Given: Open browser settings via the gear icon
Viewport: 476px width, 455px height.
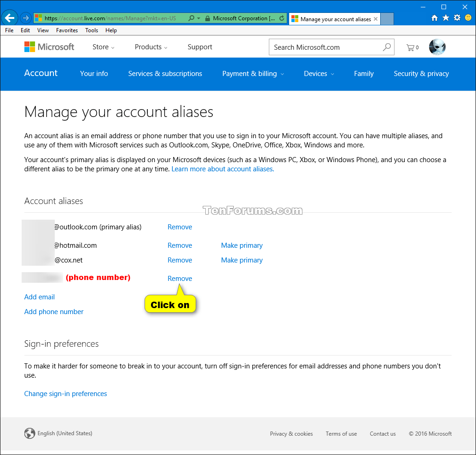Looking at the screenshot, I should pos(457,18).
